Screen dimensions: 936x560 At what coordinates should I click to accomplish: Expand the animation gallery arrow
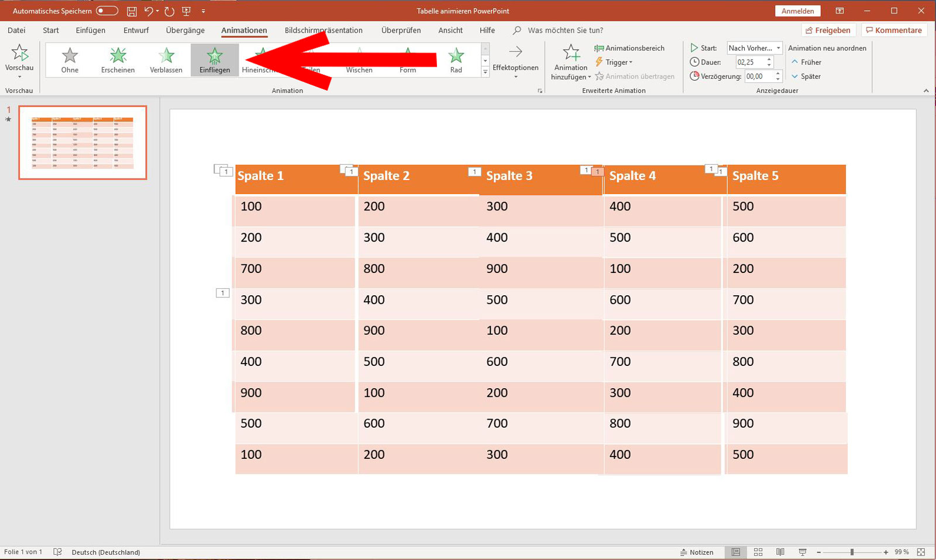[x=486, y=72]
